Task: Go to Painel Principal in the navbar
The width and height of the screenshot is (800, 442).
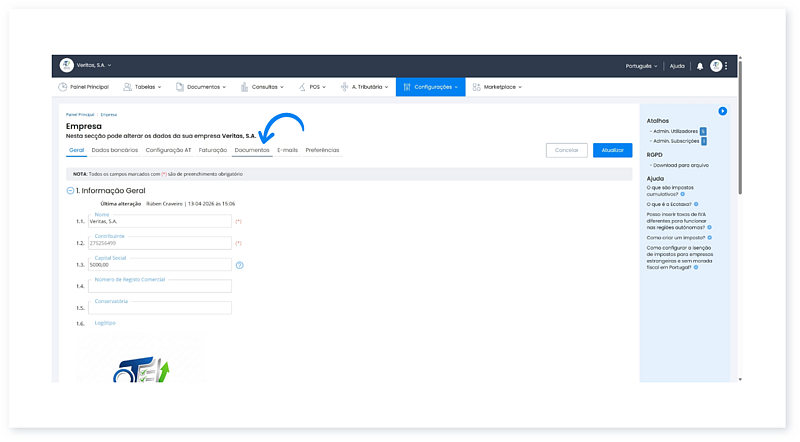Action: [89, 87]
